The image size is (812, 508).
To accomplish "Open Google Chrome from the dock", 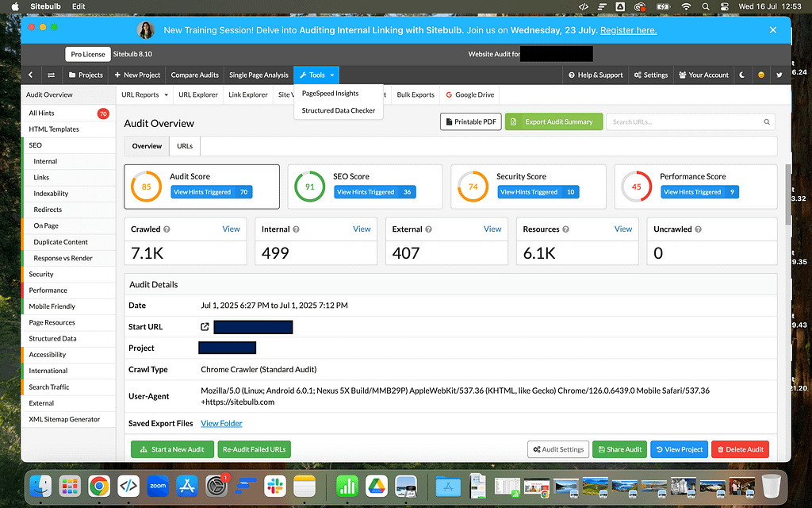I will (99, 485).
